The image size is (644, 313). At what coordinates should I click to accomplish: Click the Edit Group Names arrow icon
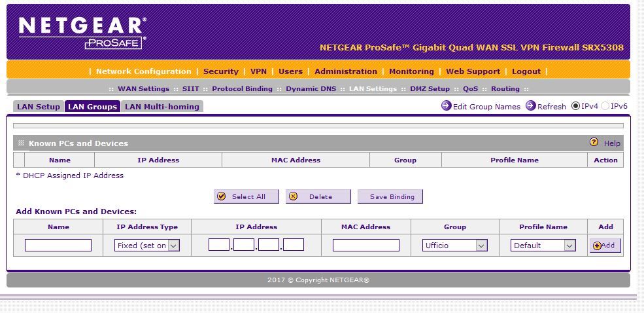point(446,105)
